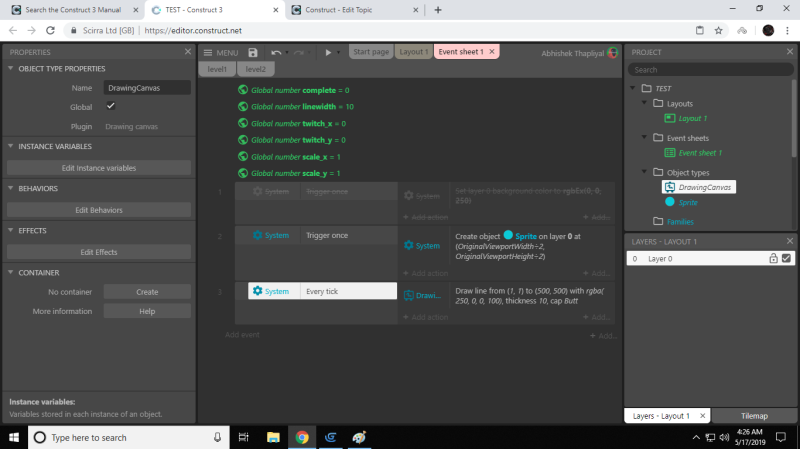Click the Undo arrow icon
Screen dimensions: 800x449
276,53
